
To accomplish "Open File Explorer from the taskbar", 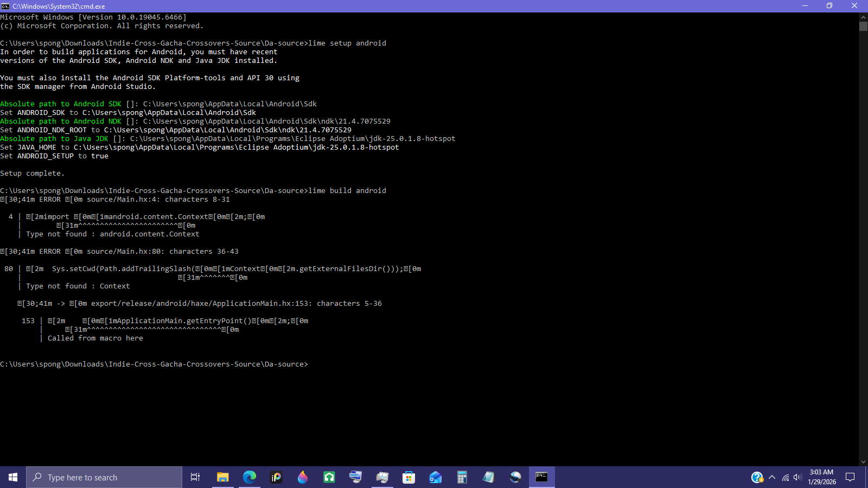I will pyautogui.click(x=222, y=477).
